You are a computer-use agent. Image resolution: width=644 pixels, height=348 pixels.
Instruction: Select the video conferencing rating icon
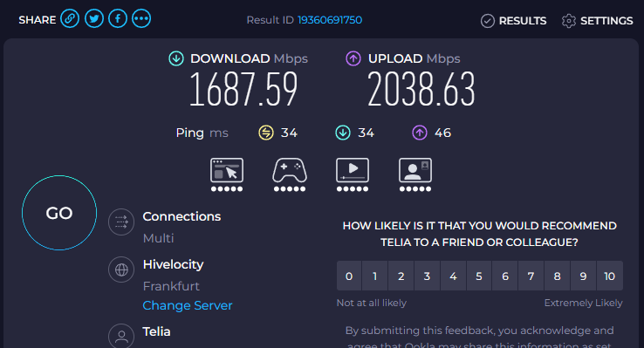click(x=415, y=170)
